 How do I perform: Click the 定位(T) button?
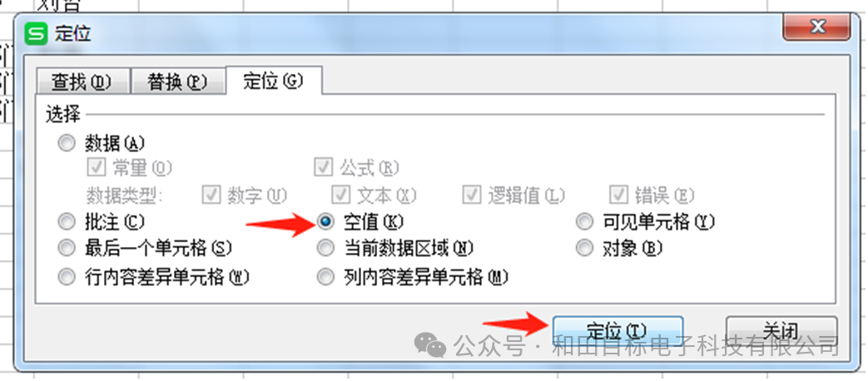pos(618,331)
